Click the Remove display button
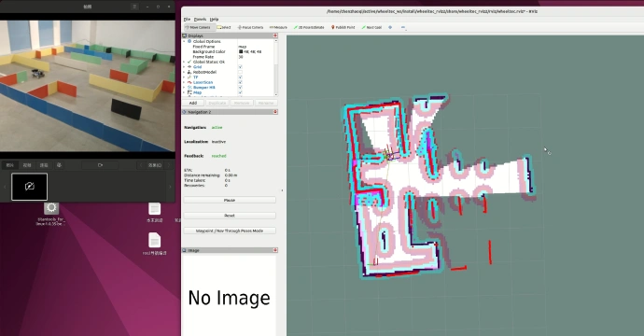The width and height of the screenshot is (644, 336). pyautogui.click(x=242, y=103)
